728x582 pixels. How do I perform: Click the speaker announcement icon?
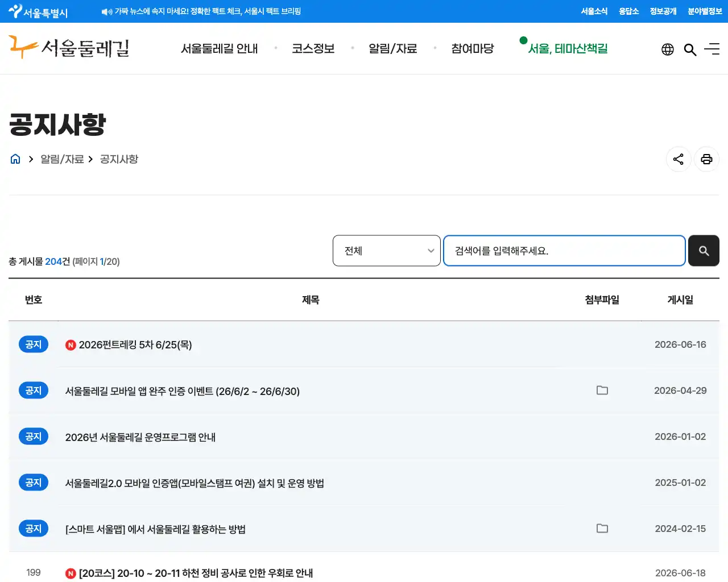tap(106, 11)
